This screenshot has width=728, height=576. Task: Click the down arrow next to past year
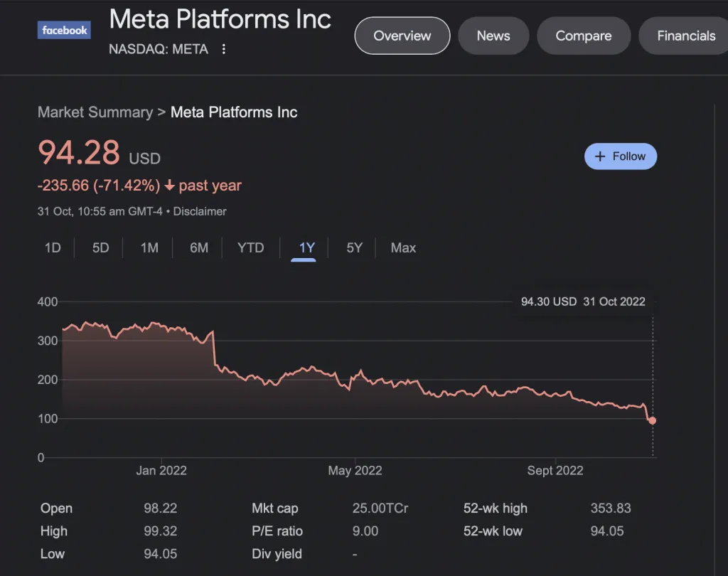169,186
